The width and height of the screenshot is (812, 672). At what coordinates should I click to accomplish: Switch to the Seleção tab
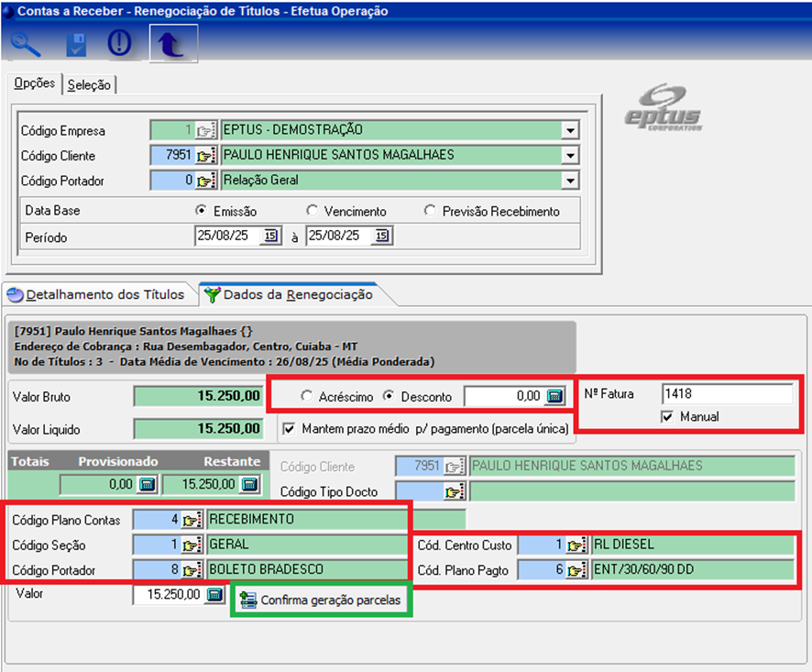pyautogui.click(x=89, y=85)
